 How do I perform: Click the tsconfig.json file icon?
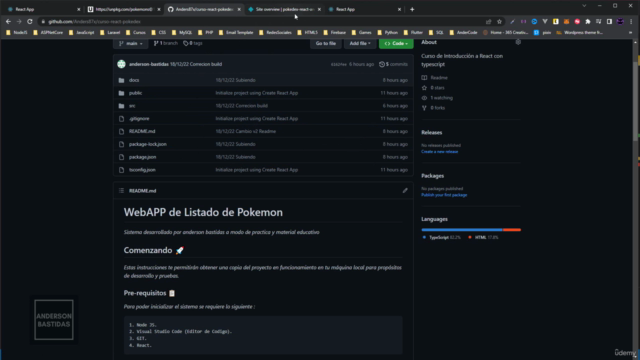coord(121,170)
